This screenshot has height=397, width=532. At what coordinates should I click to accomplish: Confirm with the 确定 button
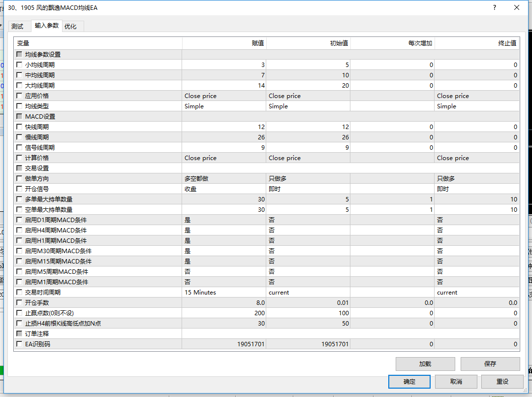pos(409,381)
